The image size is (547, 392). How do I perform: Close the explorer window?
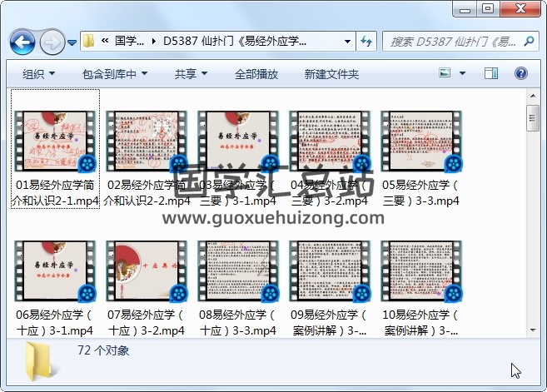(x=520, y=8)
